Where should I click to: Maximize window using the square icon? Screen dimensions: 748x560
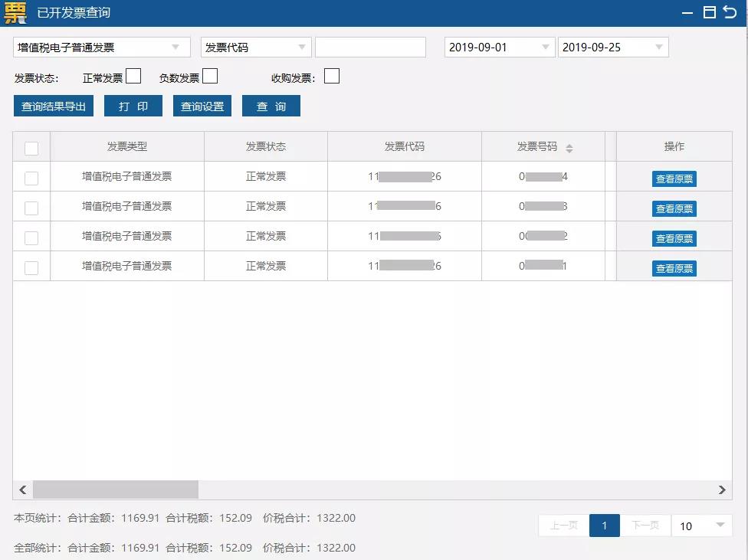point(710,12)
